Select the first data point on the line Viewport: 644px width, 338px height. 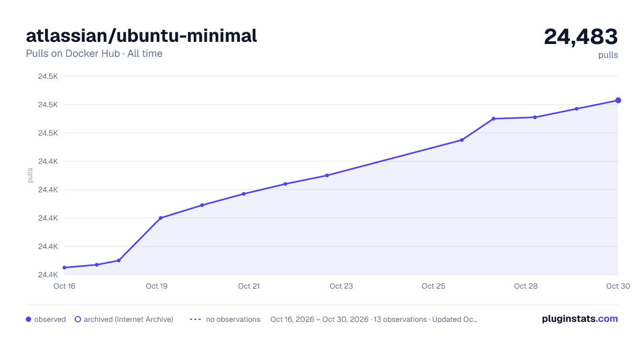[64, 268]
